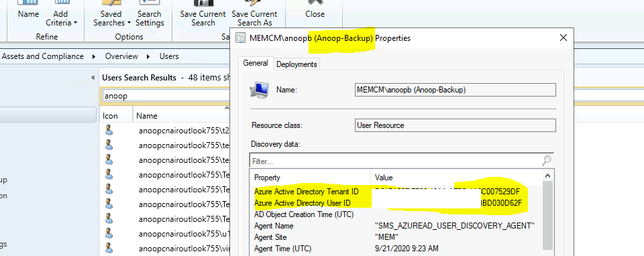Image resolution: width=644 pixels, height=256 pixels.
Task: Select AD Object Creation Time (UTC) row
Action: pyautogui.click(x=396, y=214)
